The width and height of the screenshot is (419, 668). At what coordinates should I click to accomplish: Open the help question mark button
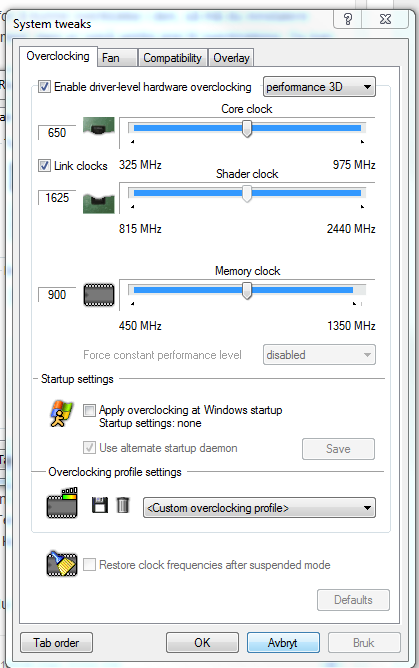click(348, 19)
